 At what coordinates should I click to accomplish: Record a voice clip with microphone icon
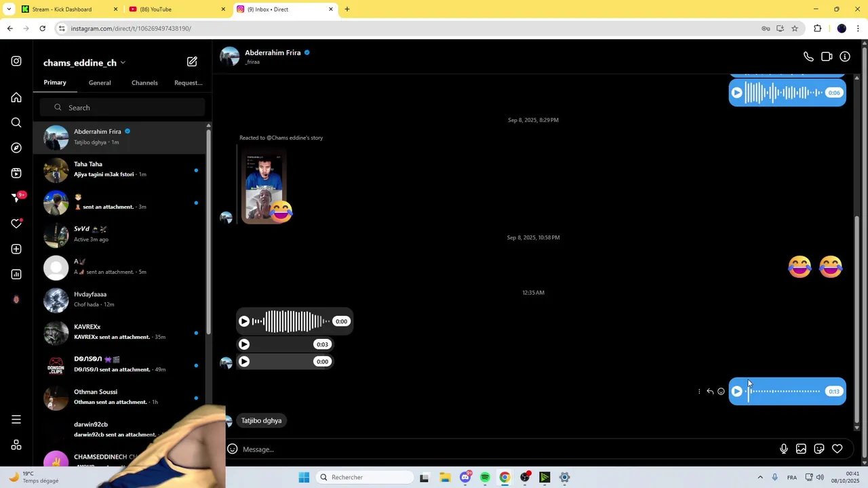tap(783, 449)
